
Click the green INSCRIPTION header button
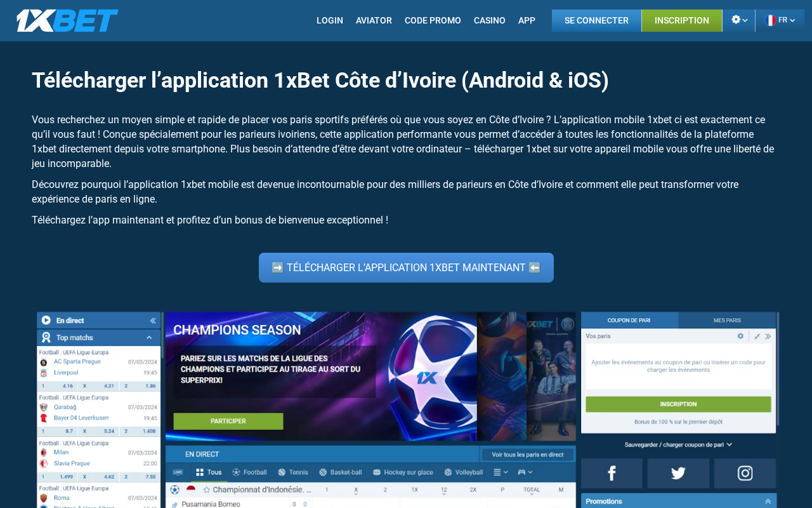coord(682,20)
